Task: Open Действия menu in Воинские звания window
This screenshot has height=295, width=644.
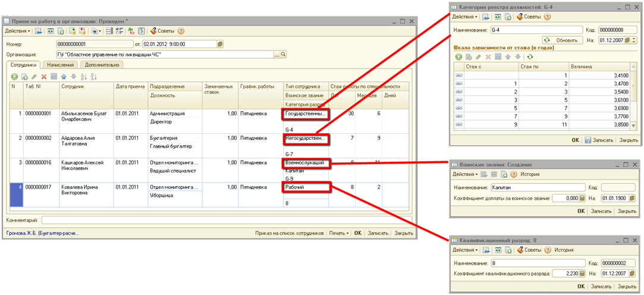Action: [464, 174]
